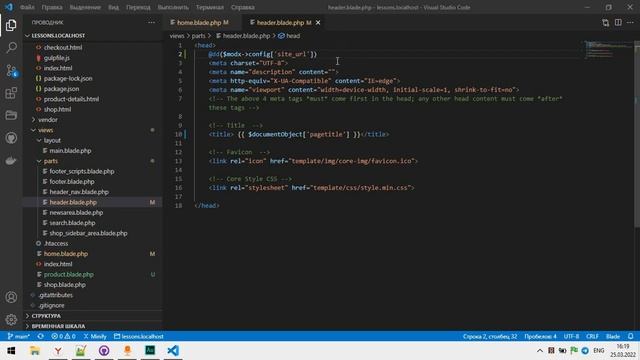This screenshot has width=640, height=360.
Task: Click the editor vertical scrollbar
Action: (x=637, y=135)
